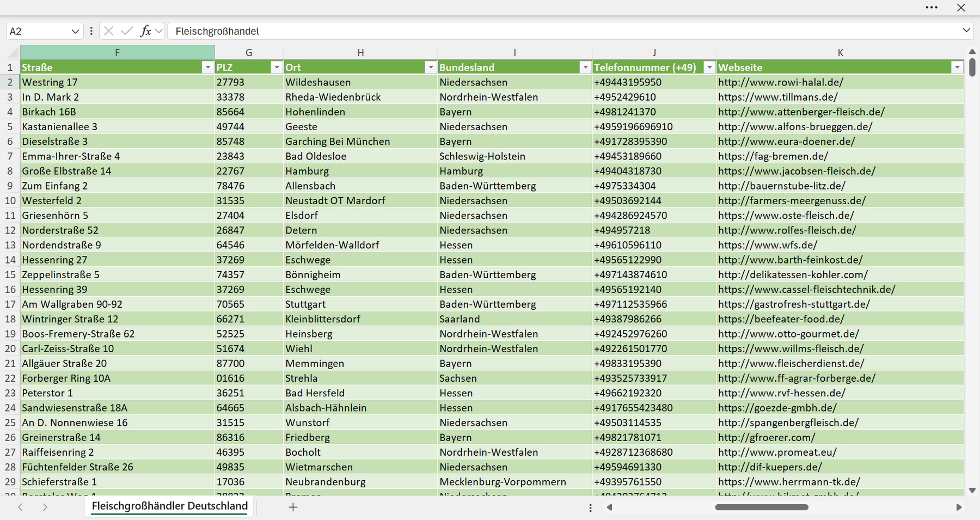The image size is (980, 520).
Task: Click horizontal scrollbar right arrow
Action: [x=959, y=507]
